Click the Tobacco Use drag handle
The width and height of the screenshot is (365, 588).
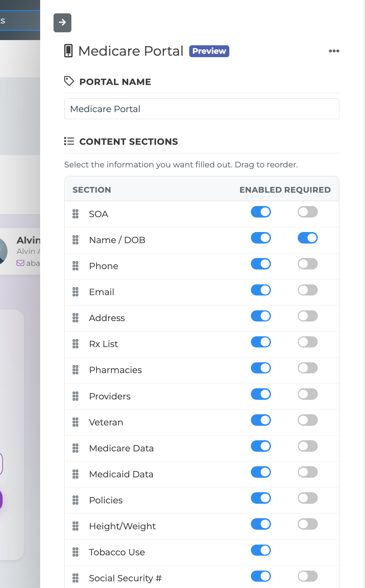[75, 552]
